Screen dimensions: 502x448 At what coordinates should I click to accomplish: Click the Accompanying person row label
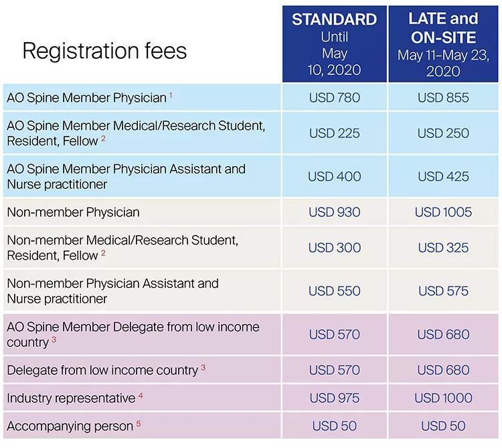point(70,426)
